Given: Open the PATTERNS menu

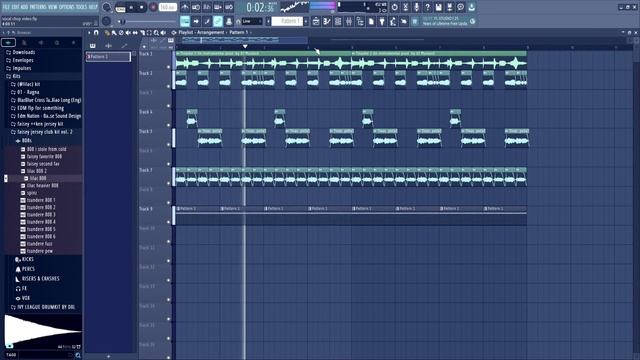Looking at the screenshot, I should [38, 7].
